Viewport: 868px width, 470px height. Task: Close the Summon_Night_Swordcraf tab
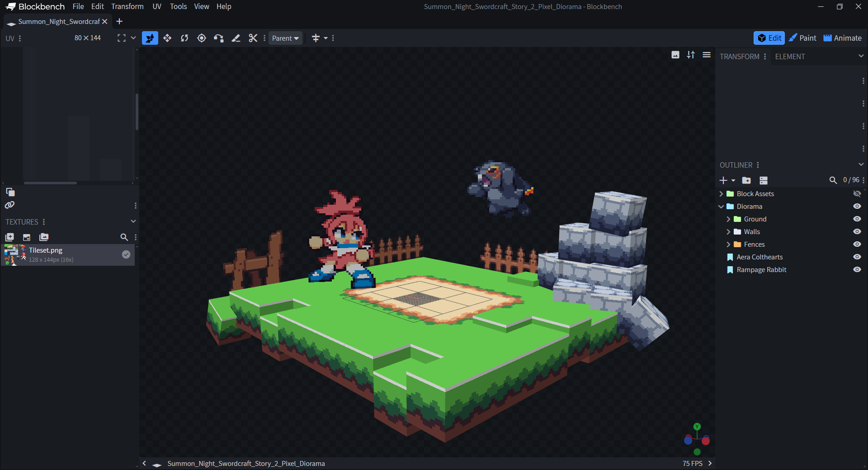pos(104,21)
